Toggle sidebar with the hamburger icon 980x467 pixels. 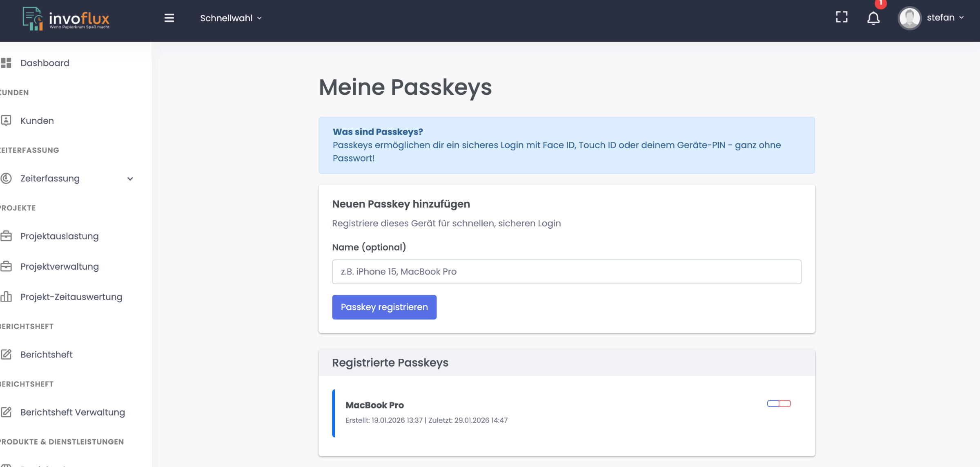coord(169,18)
